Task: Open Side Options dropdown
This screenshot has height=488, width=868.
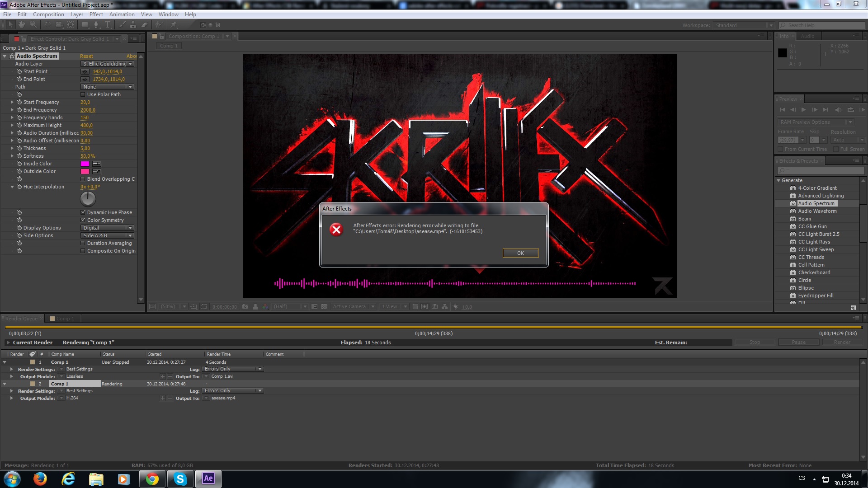Action: [108, 235]
